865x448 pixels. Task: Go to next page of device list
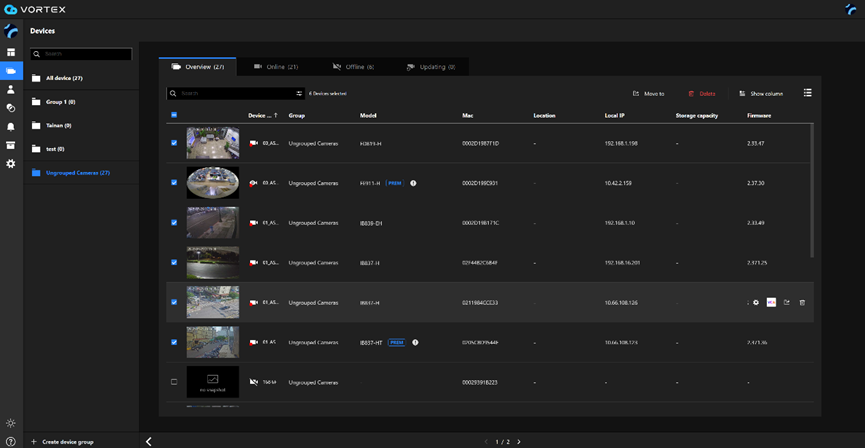pyautogui.click(x=518, y=441)
